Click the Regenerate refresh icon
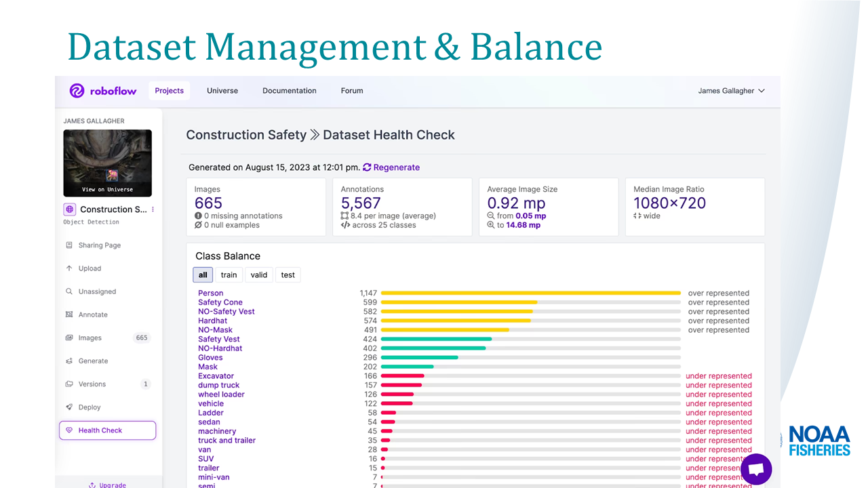 tap(367, 167)
